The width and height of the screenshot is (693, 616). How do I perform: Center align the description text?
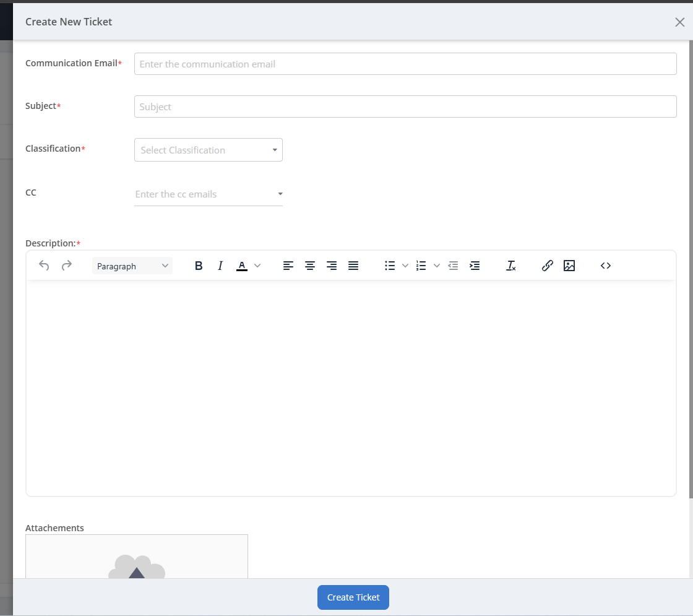coord(310,266)
